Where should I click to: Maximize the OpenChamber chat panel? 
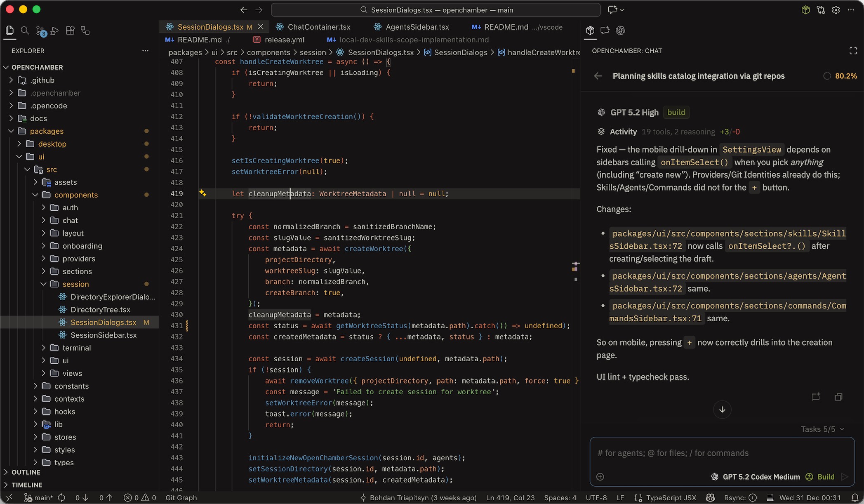pyautogui.click(x=853, y=51)
